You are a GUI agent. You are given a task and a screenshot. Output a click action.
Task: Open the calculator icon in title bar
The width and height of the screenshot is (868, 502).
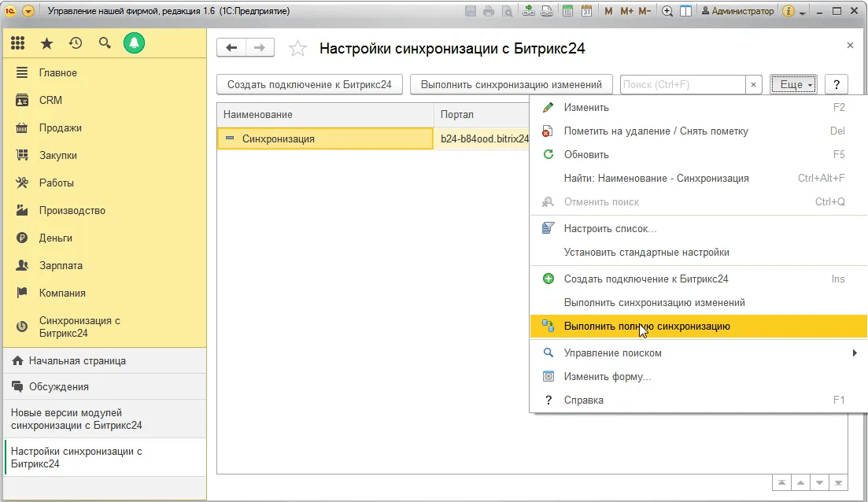pos(567,12)
